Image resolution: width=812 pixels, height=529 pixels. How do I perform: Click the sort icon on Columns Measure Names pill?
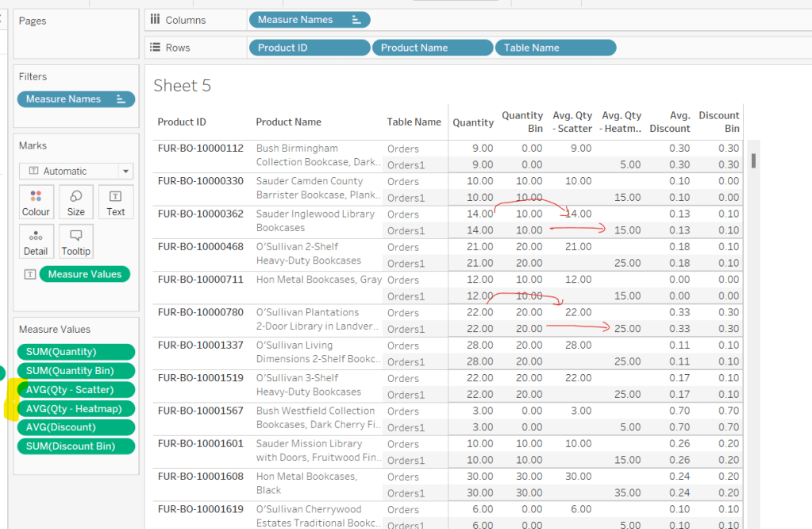point(356,20)
